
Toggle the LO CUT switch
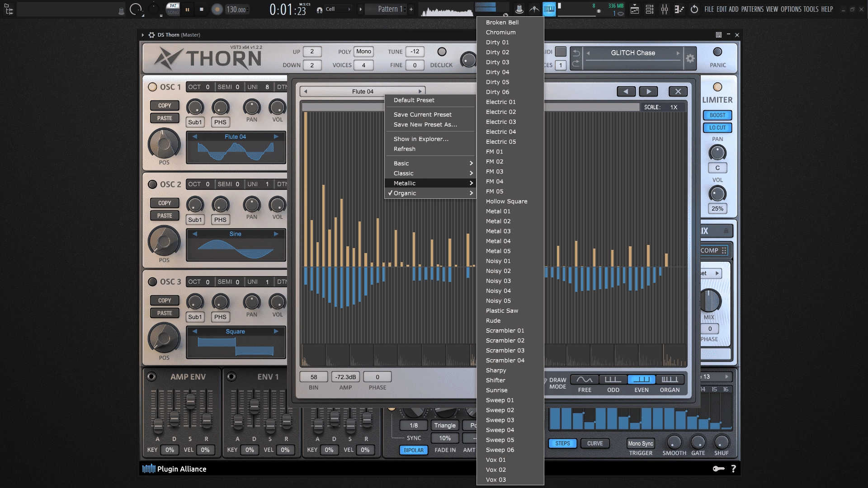(717, 128)
